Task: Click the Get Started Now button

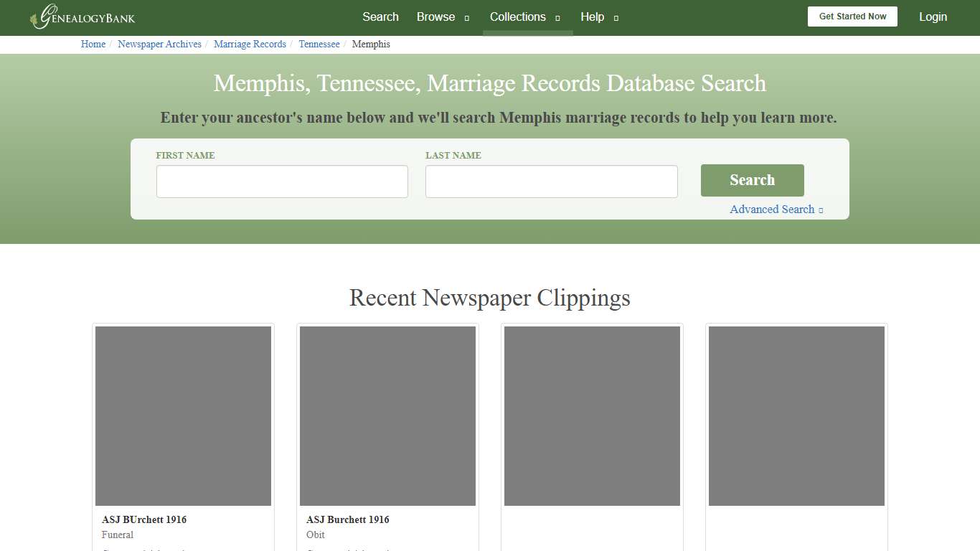Action: [x=852, y=16]
